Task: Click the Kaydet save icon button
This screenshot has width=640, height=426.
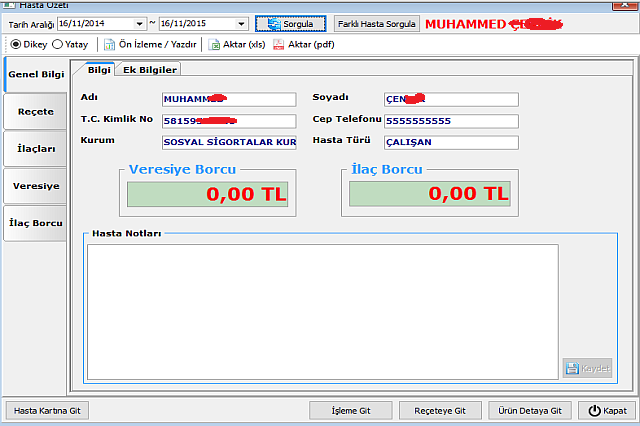Action: 587,368
